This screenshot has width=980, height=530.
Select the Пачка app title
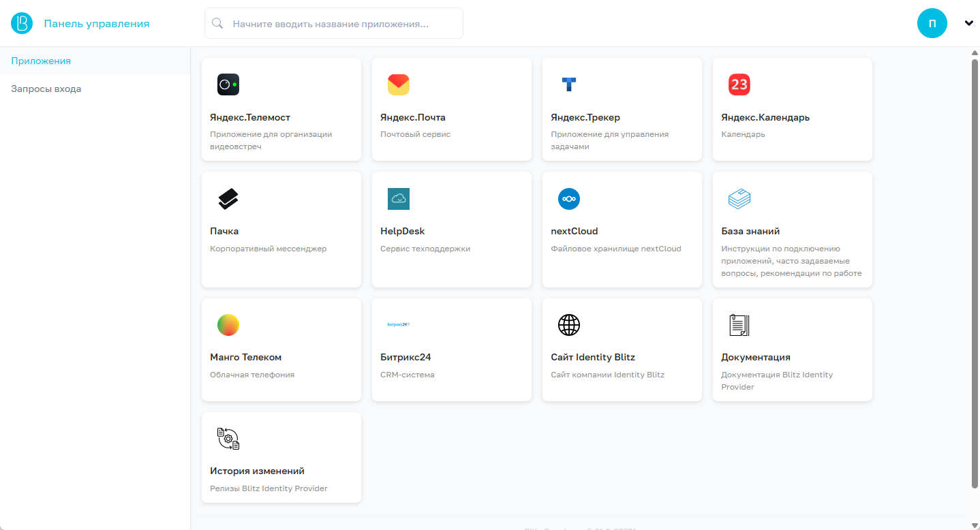click(224, 232)
